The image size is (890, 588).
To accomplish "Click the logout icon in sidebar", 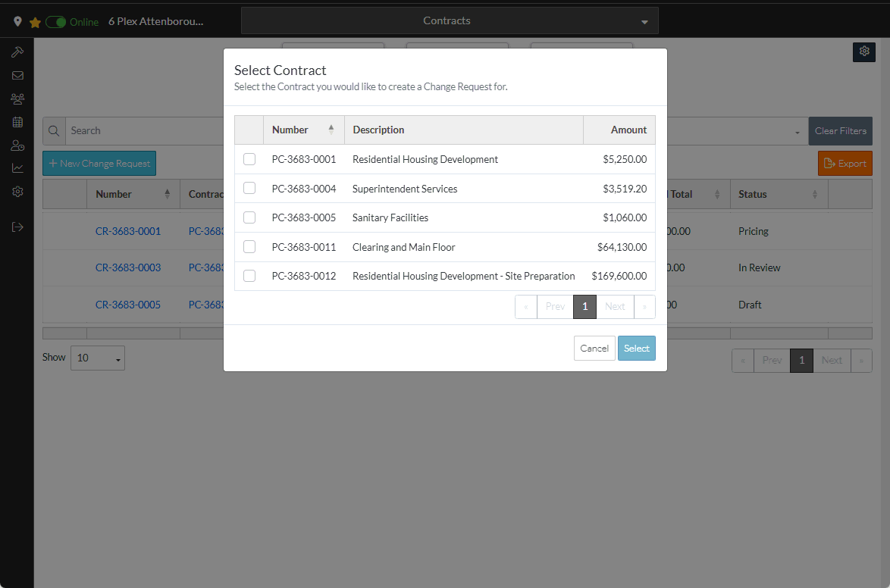I will 17,227.
